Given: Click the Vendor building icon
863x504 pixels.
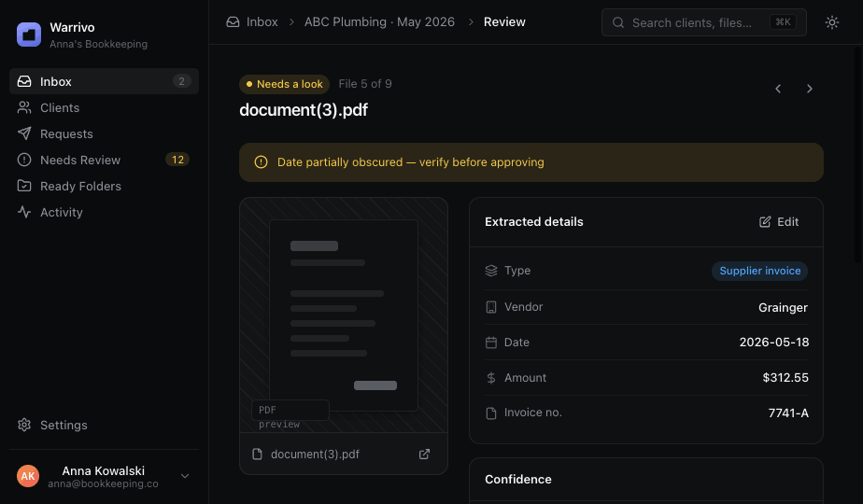Looking at the screenshot, I should 491,307.
